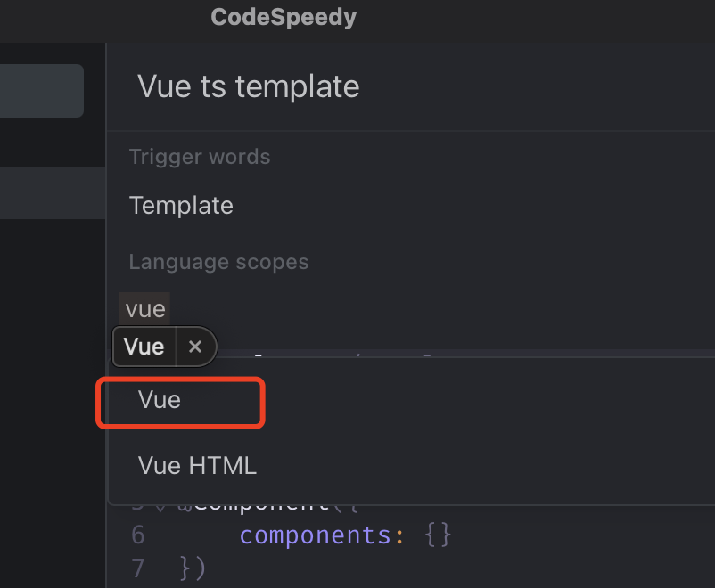
Task: Click the Vue tag label in the chip
Action: tap(144, 347)
